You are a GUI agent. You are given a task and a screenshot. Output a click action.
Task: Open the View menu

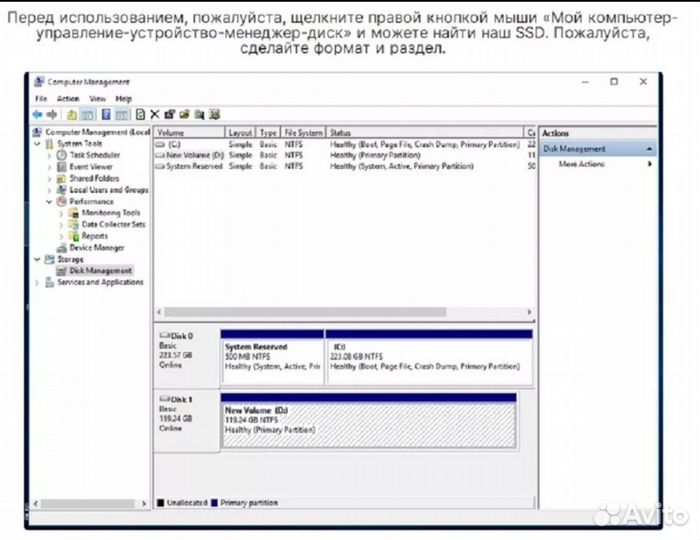pyautogui.click(x=97, y=99)
